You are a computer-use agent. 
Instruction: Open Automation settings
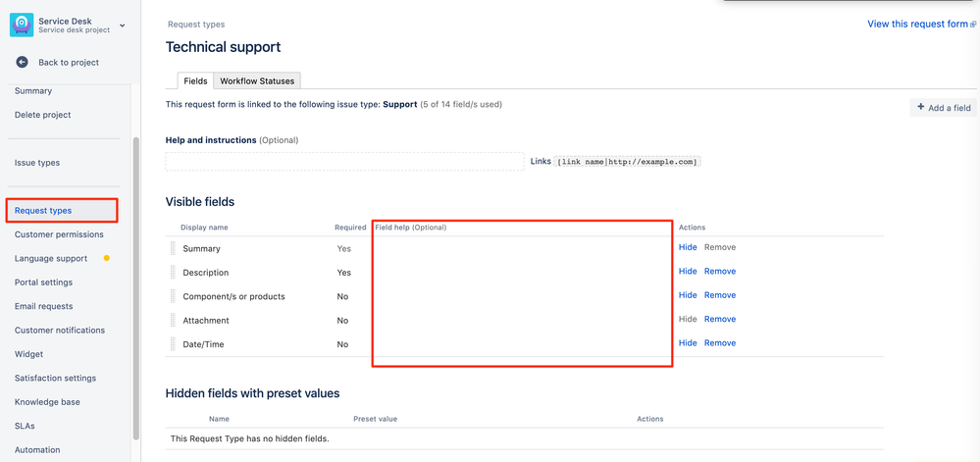(x=37, y=449)
